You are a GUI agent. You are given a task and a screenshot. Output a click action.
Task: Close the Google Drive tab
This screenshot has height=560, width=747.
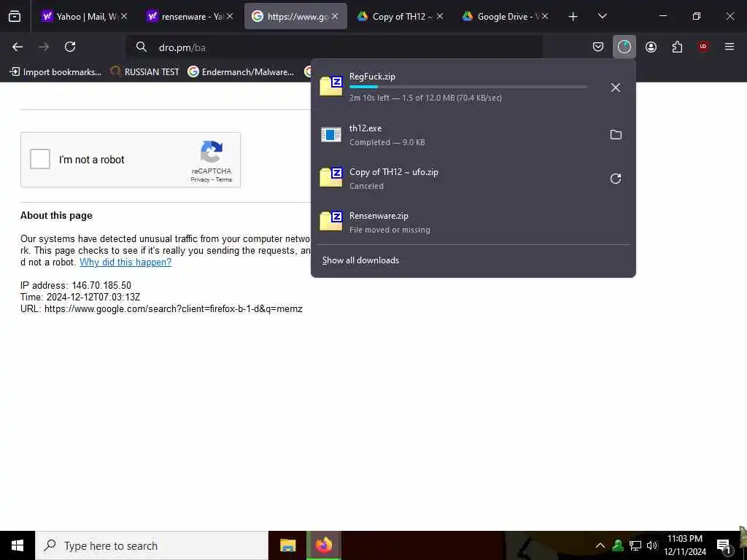point(545,16)
